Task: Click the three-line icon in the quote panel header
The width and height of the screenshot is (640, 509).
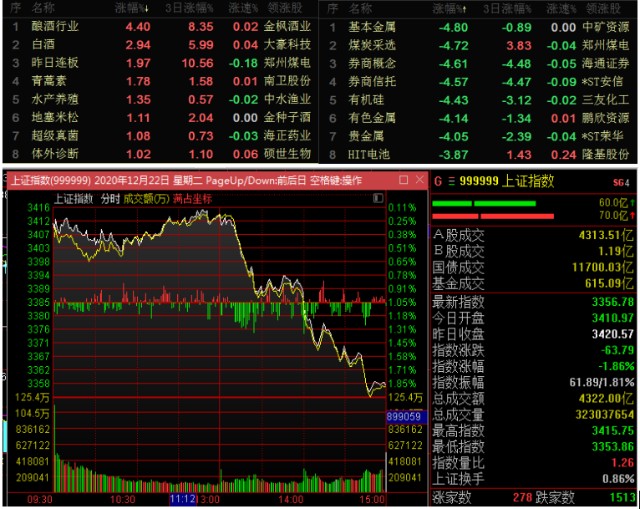Action: pos(449,181)
